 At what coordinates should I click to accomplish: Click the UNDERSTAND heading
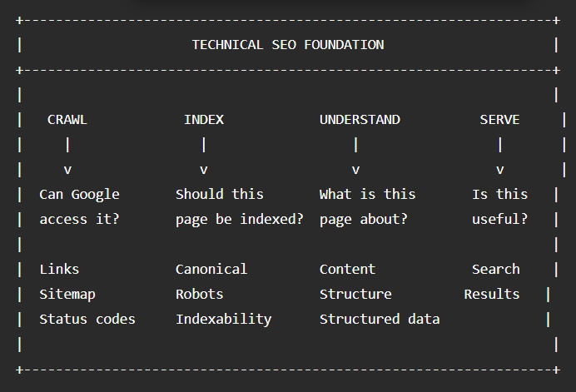pyautogui.click(x=360, y=120)
